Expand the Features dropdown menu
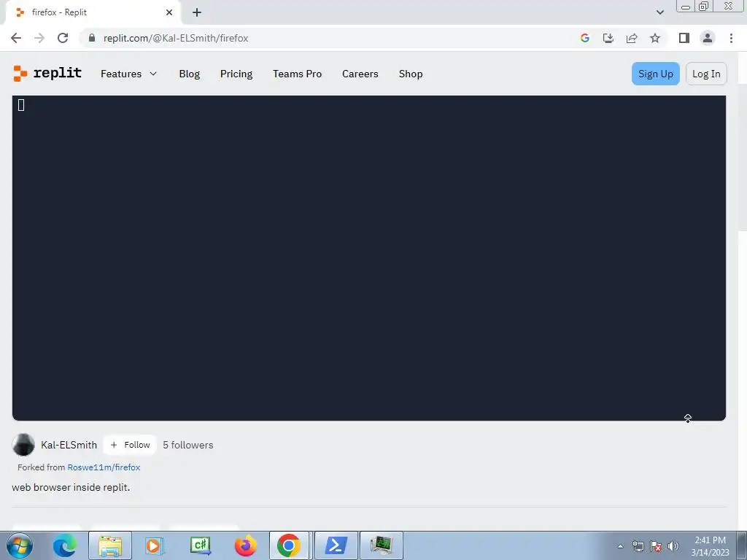Viewport: 747px width, 560px height. [128, 74]
